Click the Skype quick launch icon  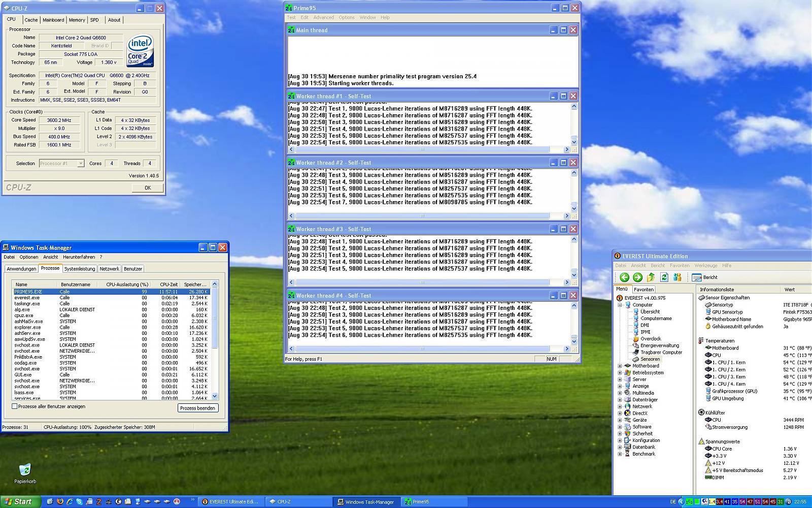(x=79, y=501)
